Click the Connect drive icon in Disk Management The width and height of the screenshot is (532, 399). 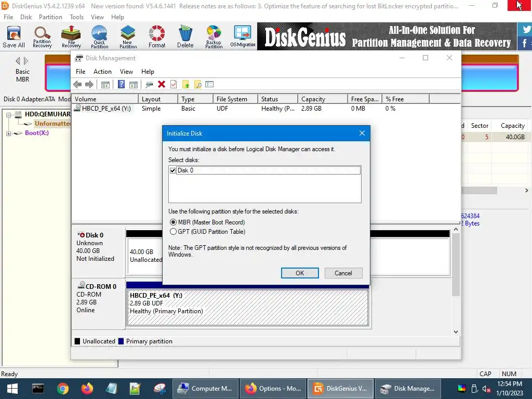(149, 85)
